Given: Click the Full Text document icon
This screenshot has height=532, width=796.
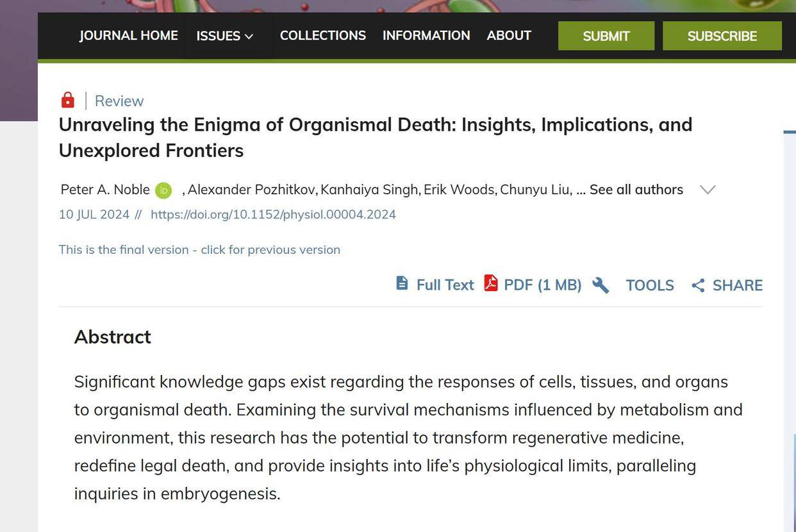Looking at the screenshot, I should pos(402,283).
